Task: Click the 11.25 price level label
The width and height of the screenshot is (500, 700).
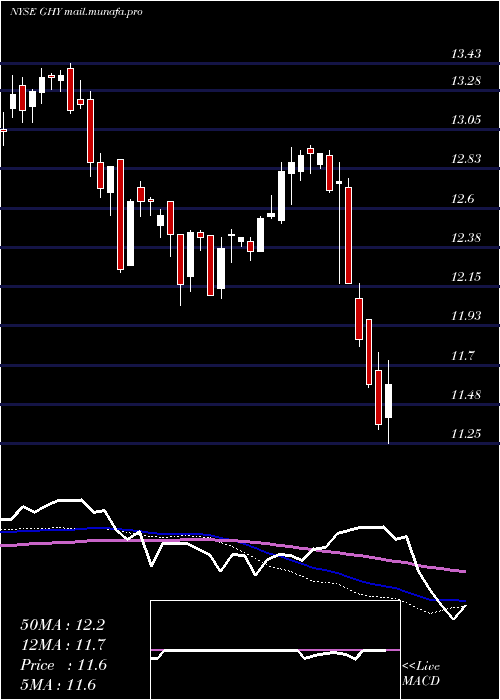Action: (x=466, y=433)
